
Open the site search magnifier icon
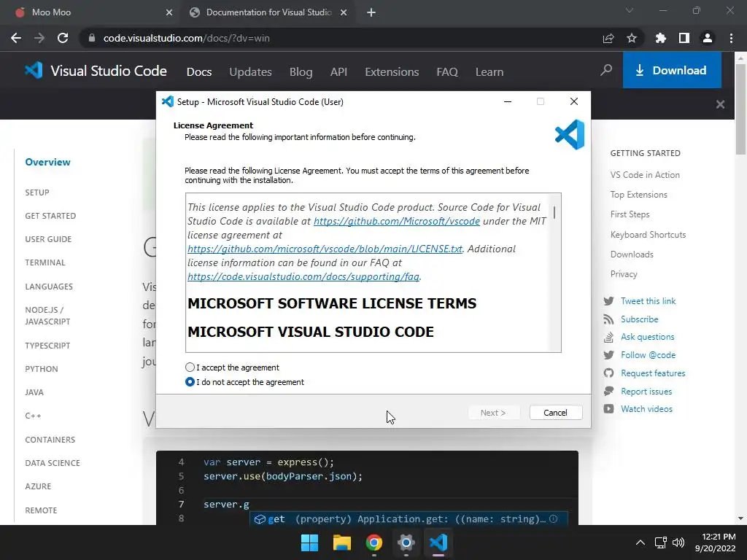click(606, 71)
